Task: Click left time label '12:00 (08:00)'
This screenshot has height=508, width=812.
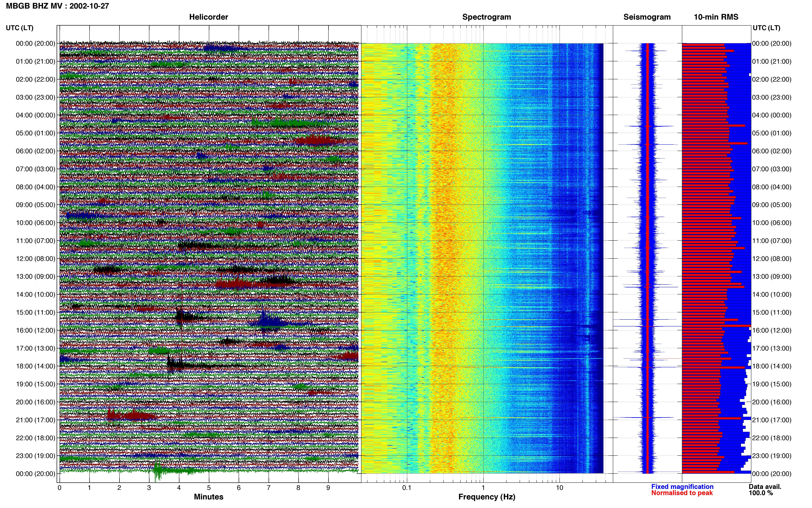Action: click(x=36, y=259)
